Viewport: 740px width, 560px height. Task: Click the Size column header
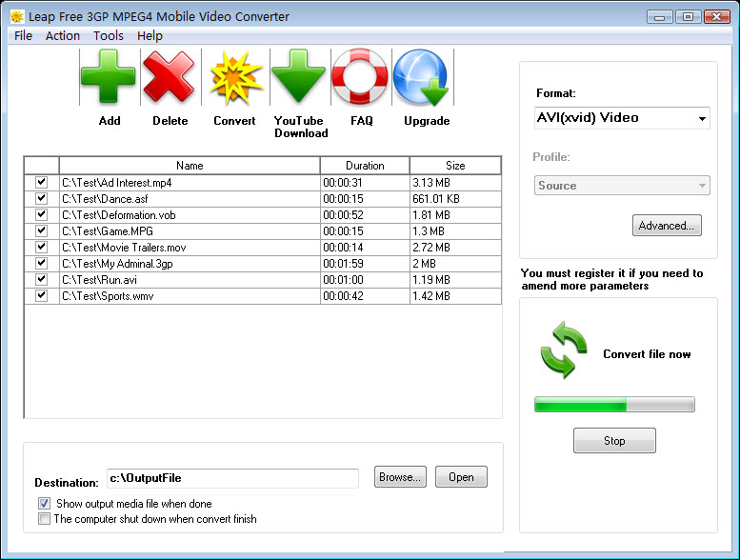click(455, 166)
